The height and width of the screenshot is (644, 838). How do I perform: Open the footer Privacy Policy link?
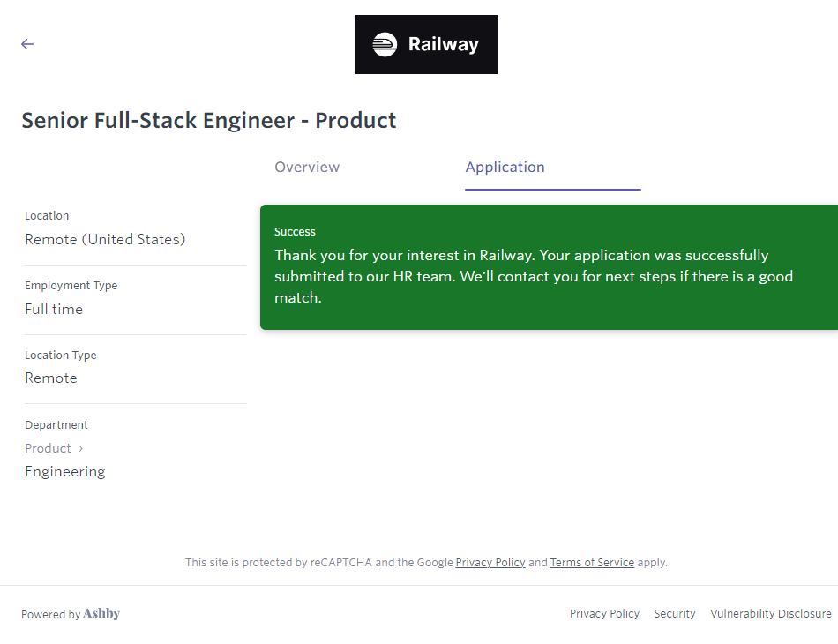tap(604, 614)
